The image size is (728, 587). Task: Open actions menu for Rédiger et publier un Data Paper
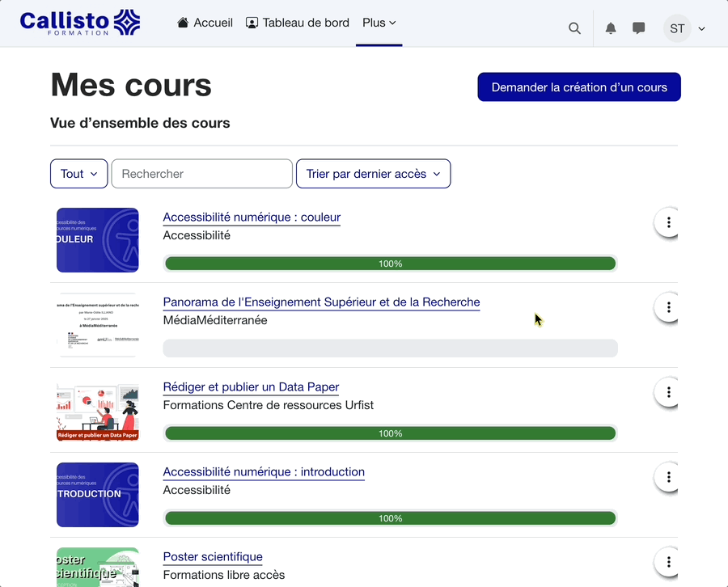click(x=668, y=392)
